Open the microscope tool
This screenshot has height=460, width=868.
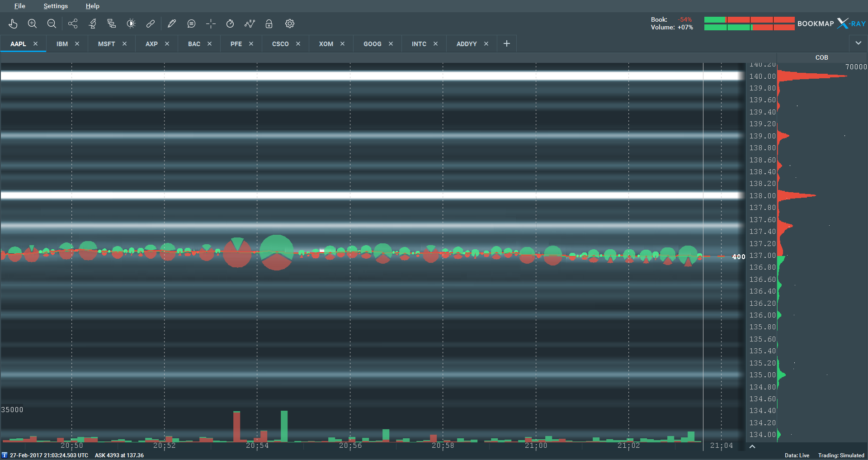point(92,24)
